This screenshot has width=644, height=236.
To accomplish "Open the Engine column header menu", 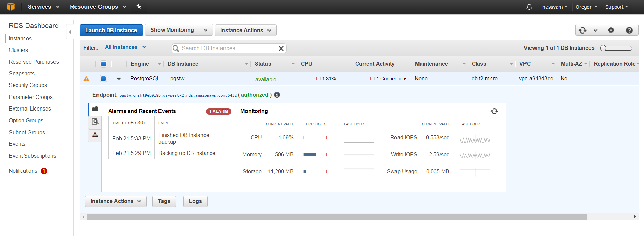I will (159, 64).
